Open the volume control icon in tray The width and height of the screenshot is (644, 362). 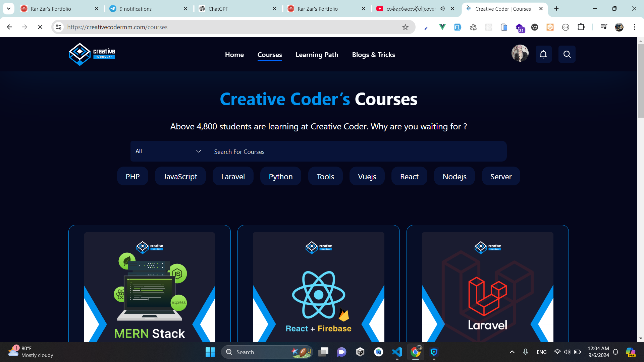[x=567, y=352]
